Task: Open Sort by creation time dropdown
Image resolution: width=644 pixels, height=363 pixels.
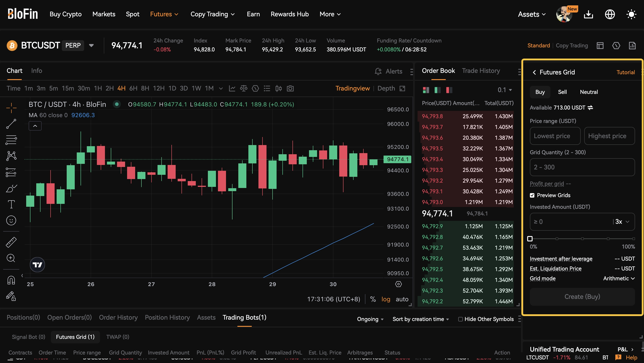Action: coord(421,319)
